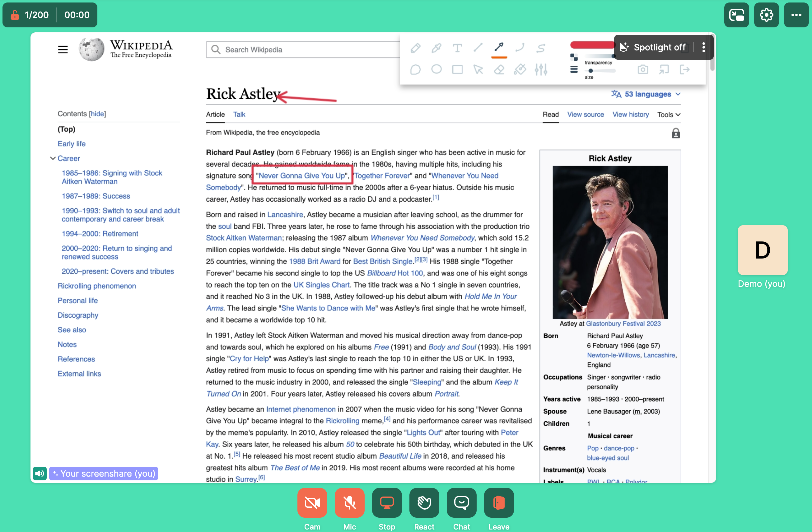Select the pencil drawing tool
The image size is (812, 532).
click(415, 48)
